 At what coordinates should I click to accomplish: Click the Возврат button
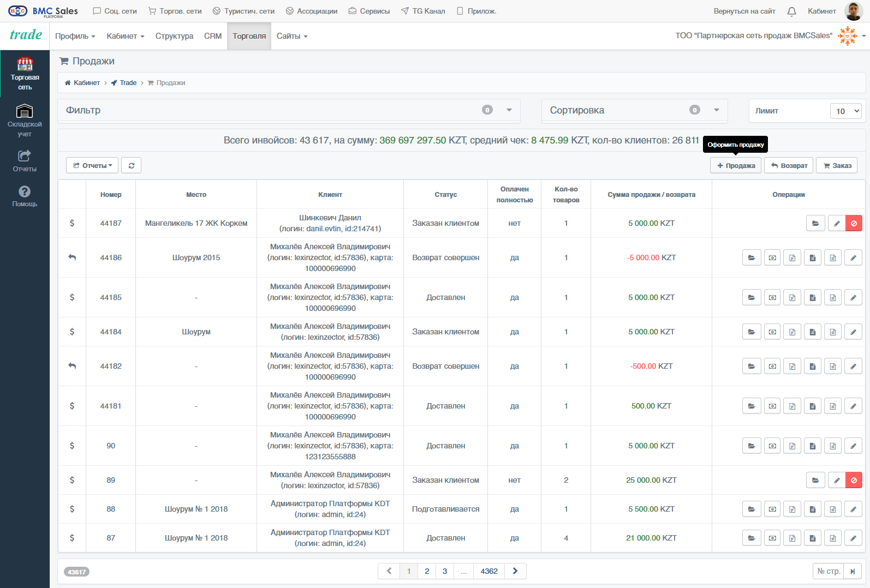pos(789,165)
